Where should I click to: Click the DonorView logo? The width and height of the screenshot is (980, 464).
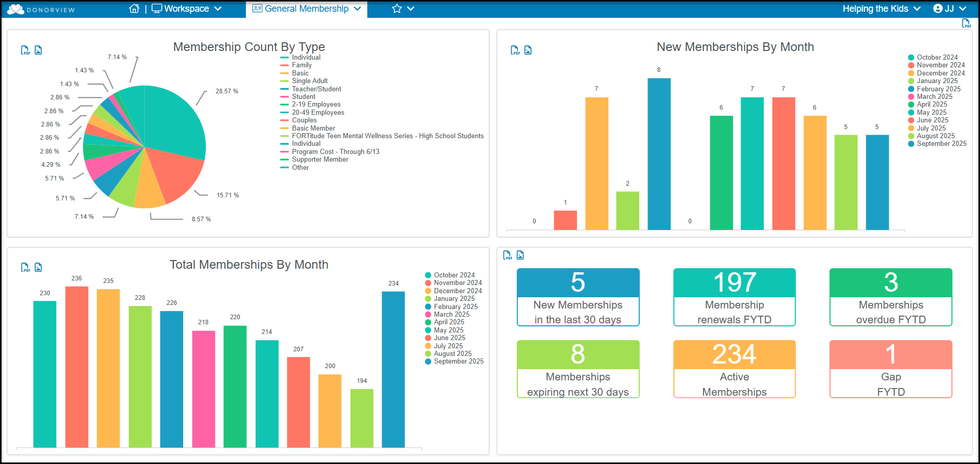pyautogui.click(x=41, y=9)
